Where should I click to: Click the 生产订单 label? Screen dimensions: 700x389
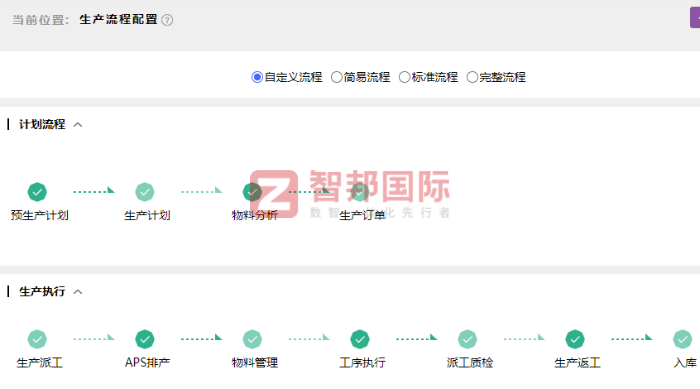tap(362, 215)
